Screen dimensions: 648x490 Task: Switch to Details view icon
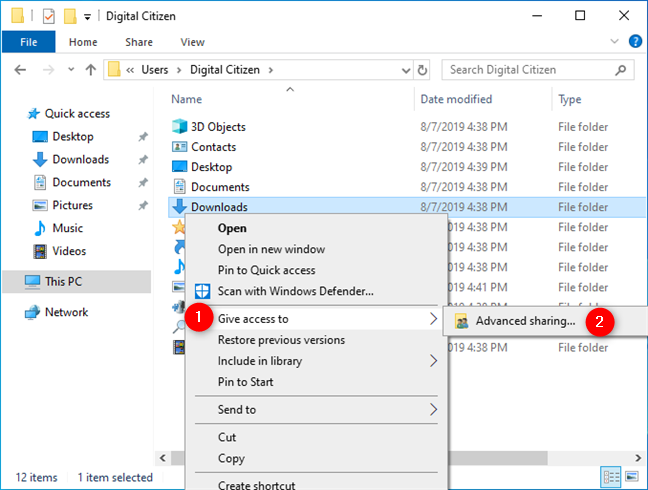(x=611, y=477)
